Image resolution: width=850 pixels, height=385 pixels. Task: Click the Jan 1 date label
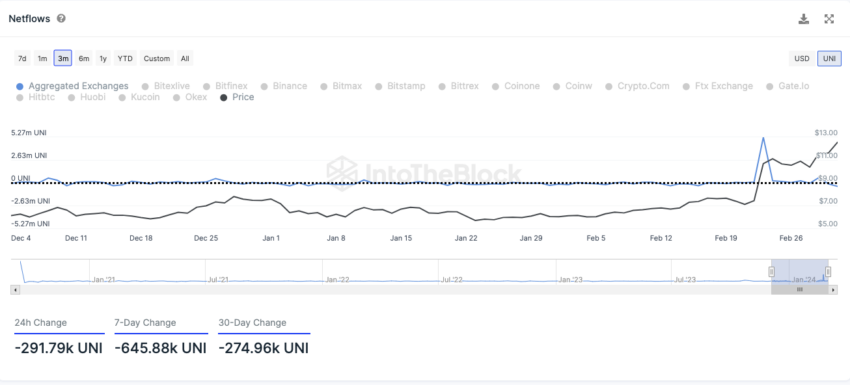pyautogui.click(x=271, y=238)
